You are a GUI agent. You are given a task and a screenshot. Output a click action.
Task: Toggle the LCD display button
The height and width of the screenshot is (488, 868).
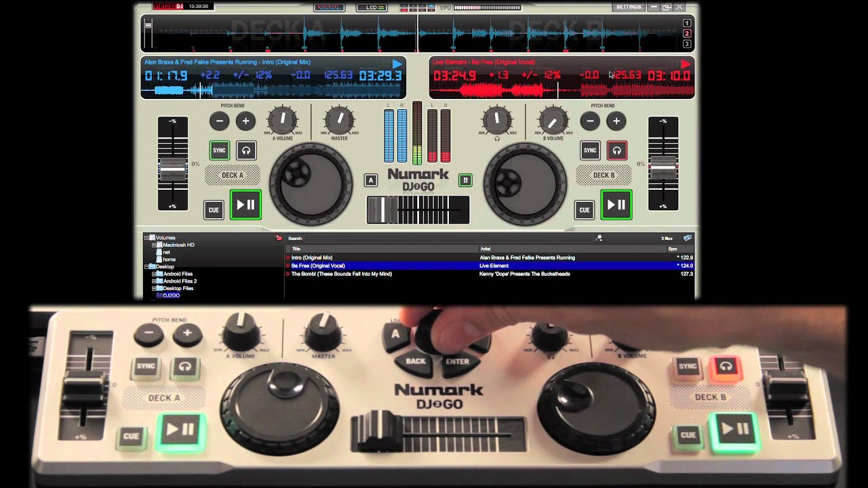point(372,7)
